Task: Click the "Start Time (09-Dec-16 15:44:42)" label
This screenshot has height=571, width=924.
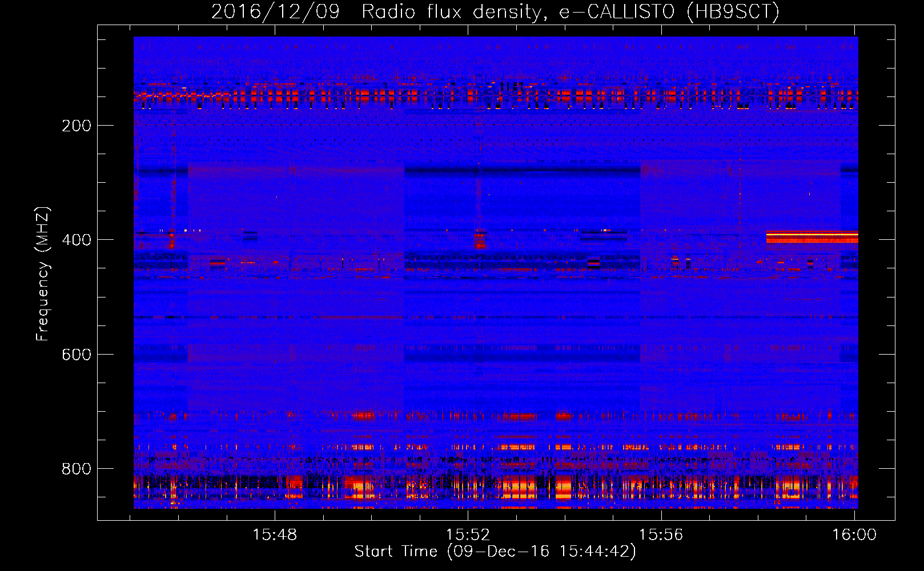Action: point(495,552)
